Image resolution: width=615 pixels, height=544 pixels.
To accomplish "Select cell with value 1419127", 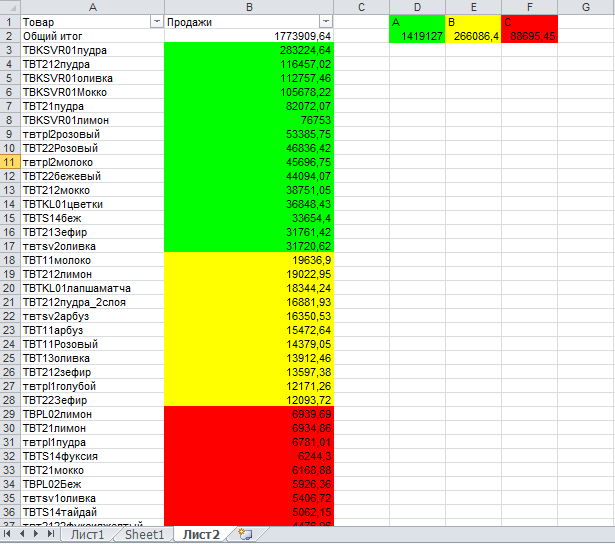I will [417, 36].
